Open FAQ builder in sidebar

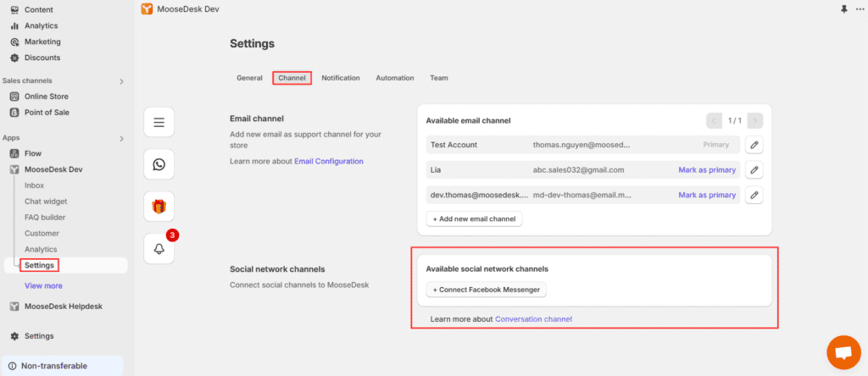tap(45, 218)
